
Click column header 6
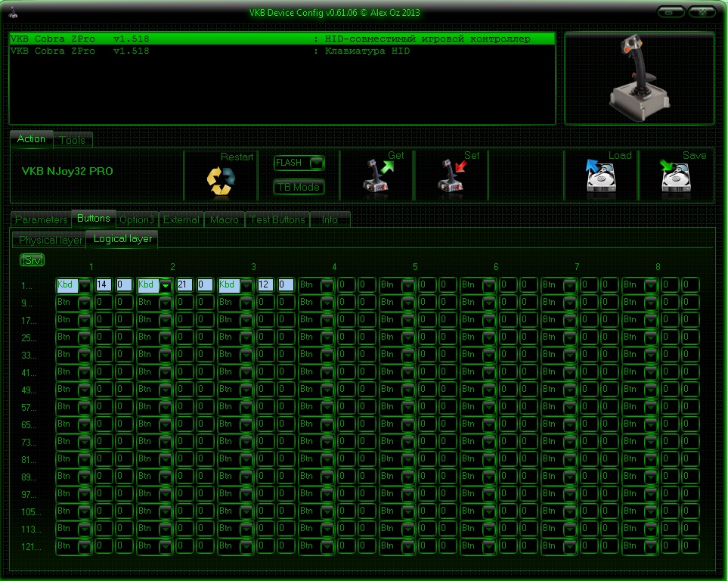click(496, 267)
